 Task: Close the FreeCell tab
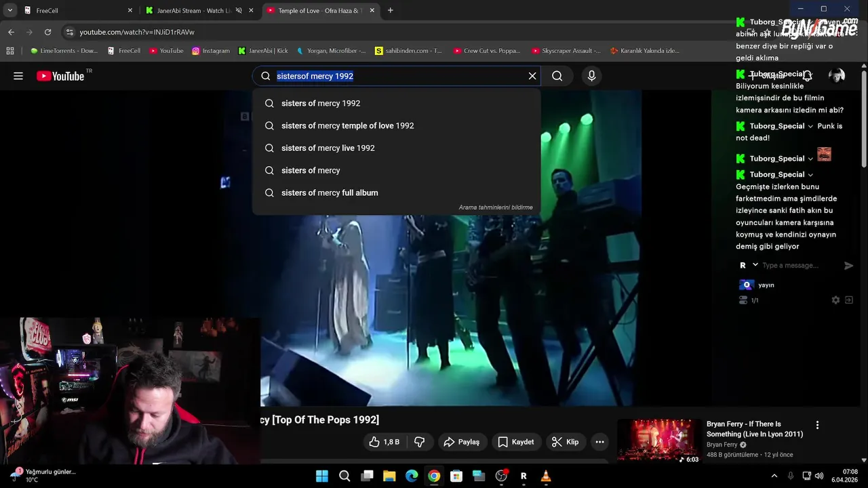click(x=130, y=10)
